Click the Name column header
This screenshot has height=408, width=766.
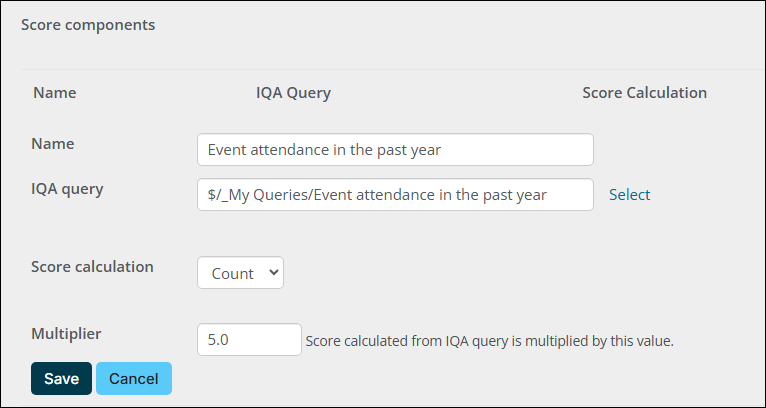[x=55, y=93]
